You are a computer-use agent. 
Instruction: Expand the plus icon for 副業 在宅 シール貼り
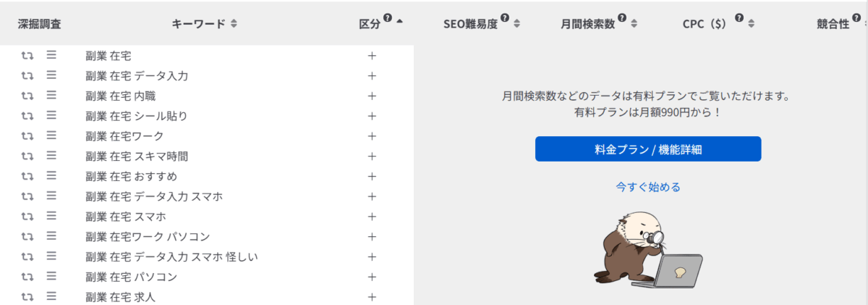(372, 116)
